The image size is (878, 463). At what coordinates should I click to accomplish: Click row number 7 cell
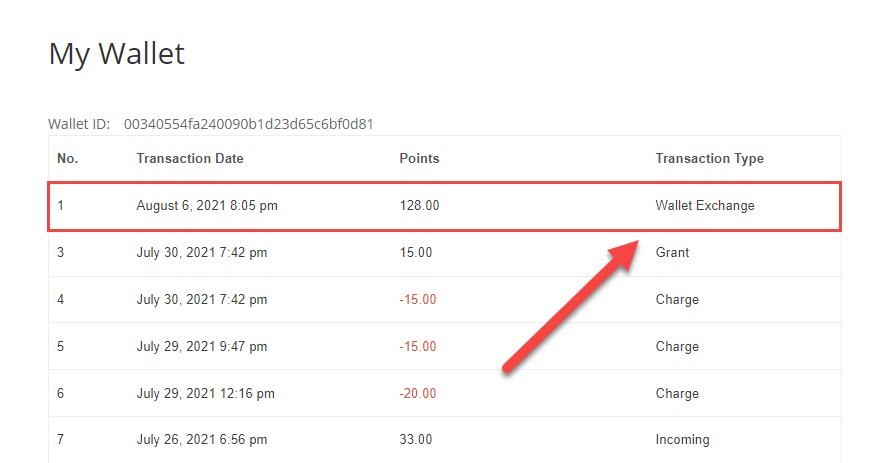click(x=60, y=439)
